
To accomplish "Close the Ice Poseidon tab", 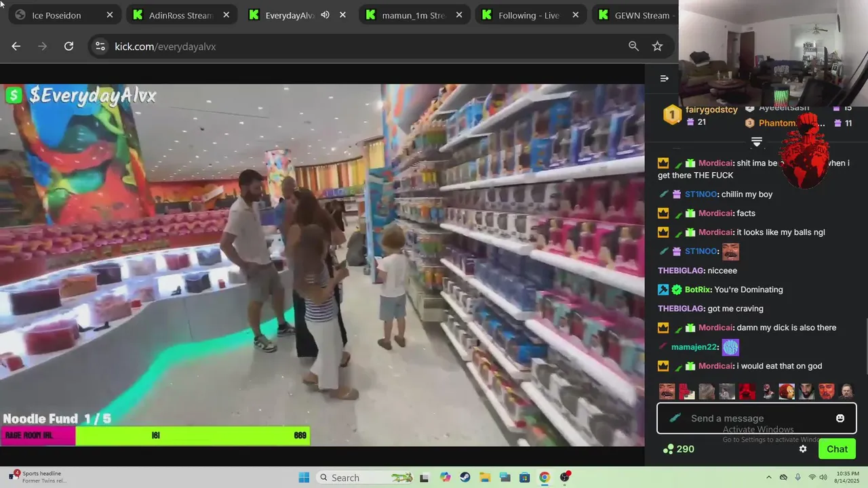I will pyautogui.click(x=110, y=15).
